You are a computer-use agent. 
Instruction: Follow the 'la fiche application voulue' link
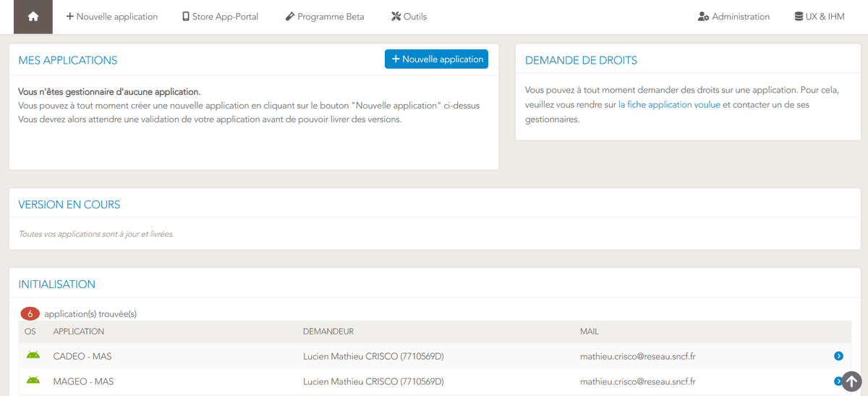tap(669, 105)
